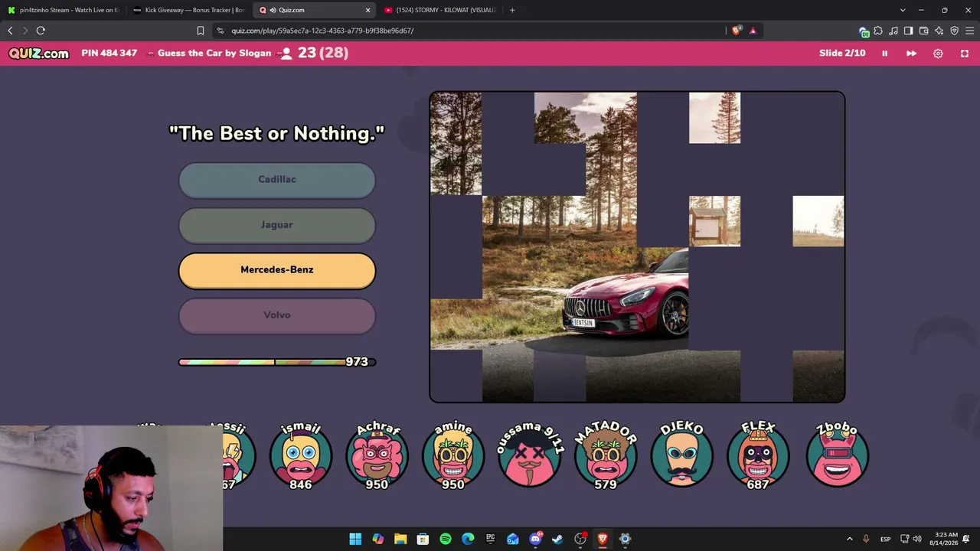Pause the quiz slide

(x=884, y=54)
